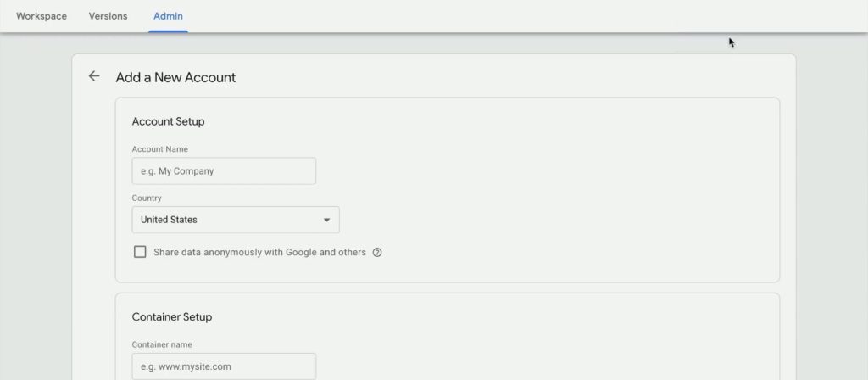Viewport: 868px width, 380px height.
Task: Click the Add a New Account heading
Action: pyautogui.click(x=175, y=77)
